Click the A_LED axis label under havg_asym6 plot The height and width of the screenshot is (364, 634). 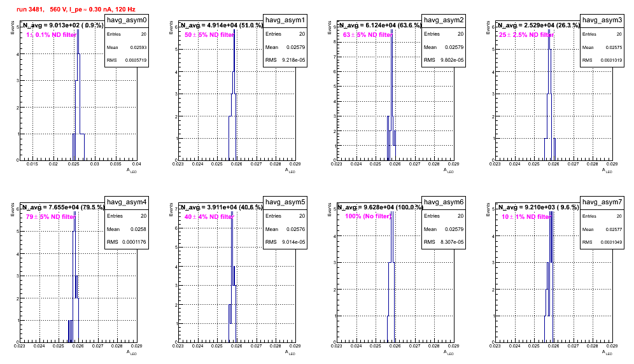click(x=449, y=353)
